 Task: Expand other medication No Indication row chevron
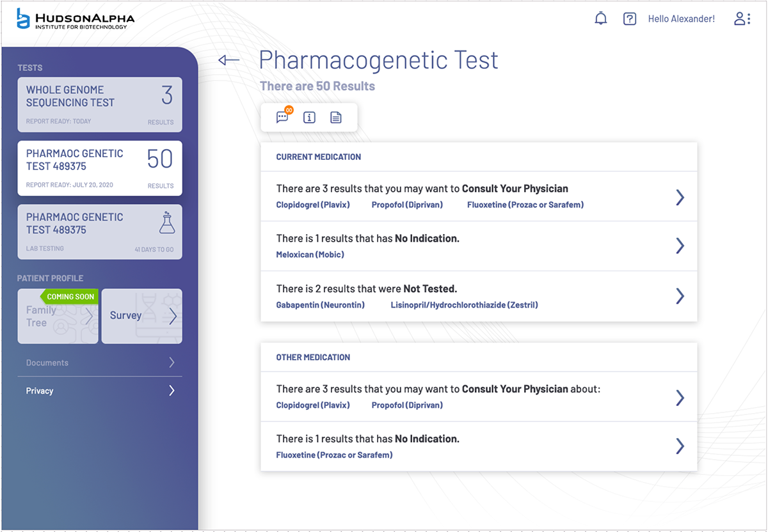coord(680,446)
